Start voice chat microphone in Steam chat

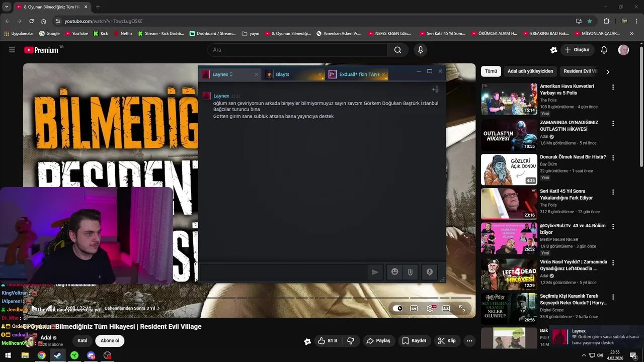pos(430,272)
